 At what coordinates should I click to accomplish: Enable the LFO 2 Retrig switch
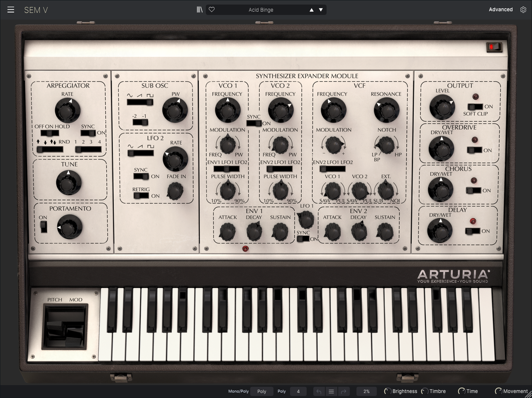pos(141,196)
